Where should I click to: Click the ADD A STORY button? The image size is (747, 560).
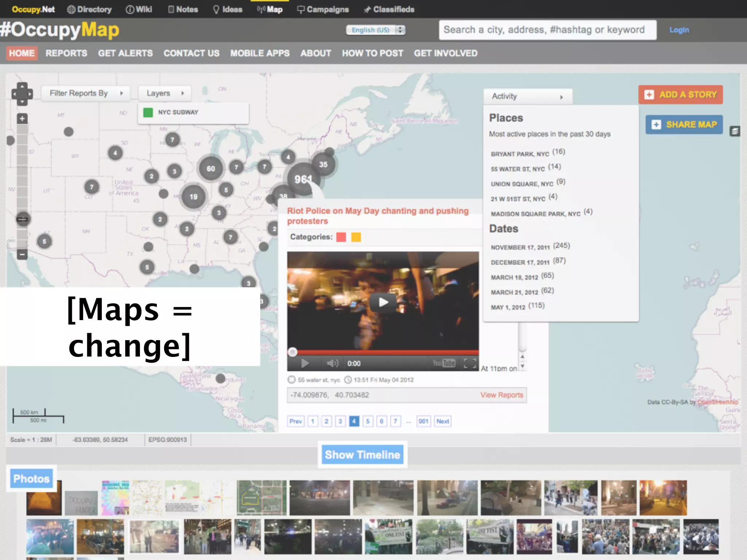click(681, 95)
